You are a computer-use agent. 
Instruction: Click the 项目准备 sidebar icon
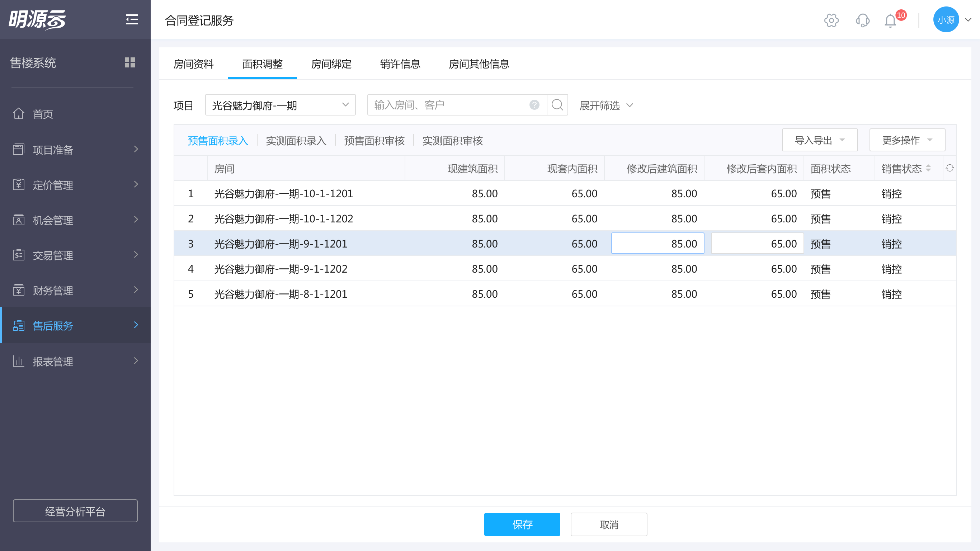point(19,149)
